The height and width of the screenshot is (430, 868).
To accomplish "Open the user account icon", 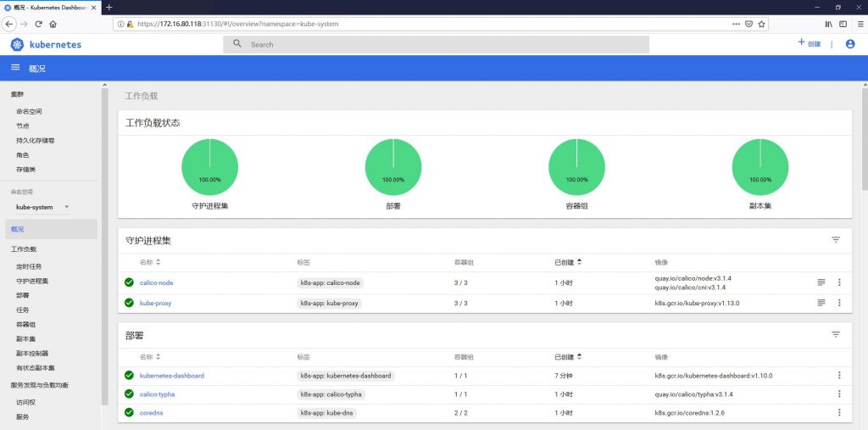I will tap(850, 44).
